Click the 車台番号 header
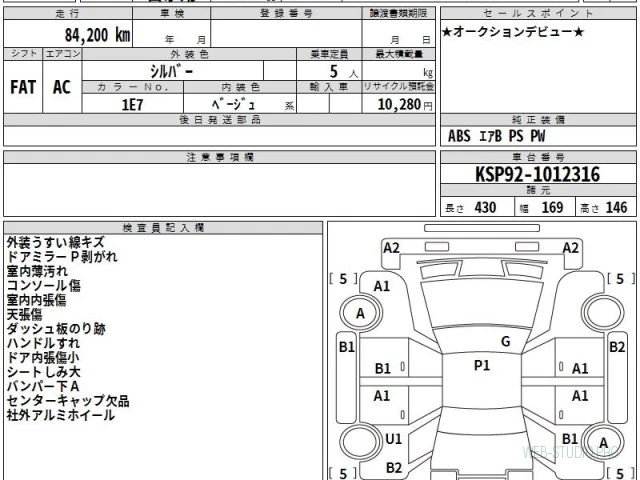 [x=538, y=157]
